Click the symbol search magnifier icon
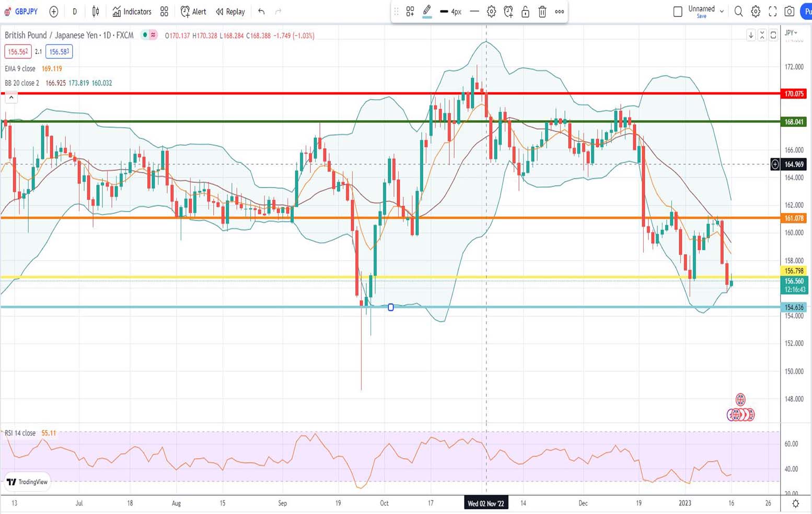Screen dimensions: 812x514 click(738, 11)
